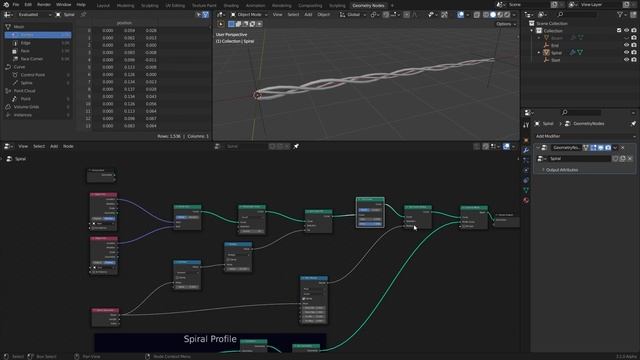Open the outliner filter dropdown
This screenshot has width=640, height=360.
[x=622, y=15]
